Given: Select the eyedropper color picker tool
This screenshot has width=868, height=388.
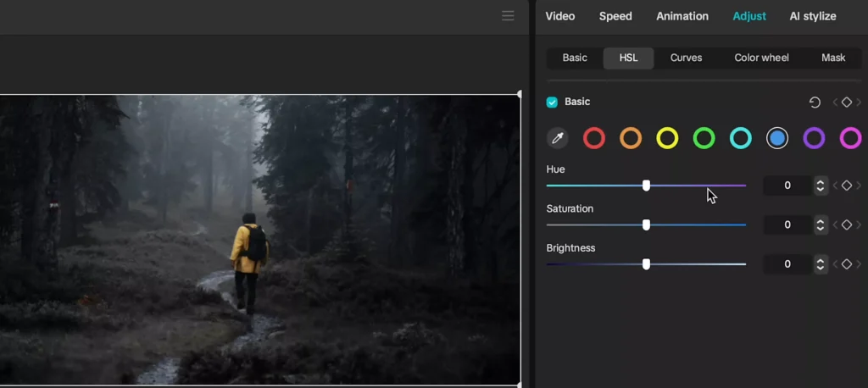Looking at the screenshot, I should [x=558, y=138].
